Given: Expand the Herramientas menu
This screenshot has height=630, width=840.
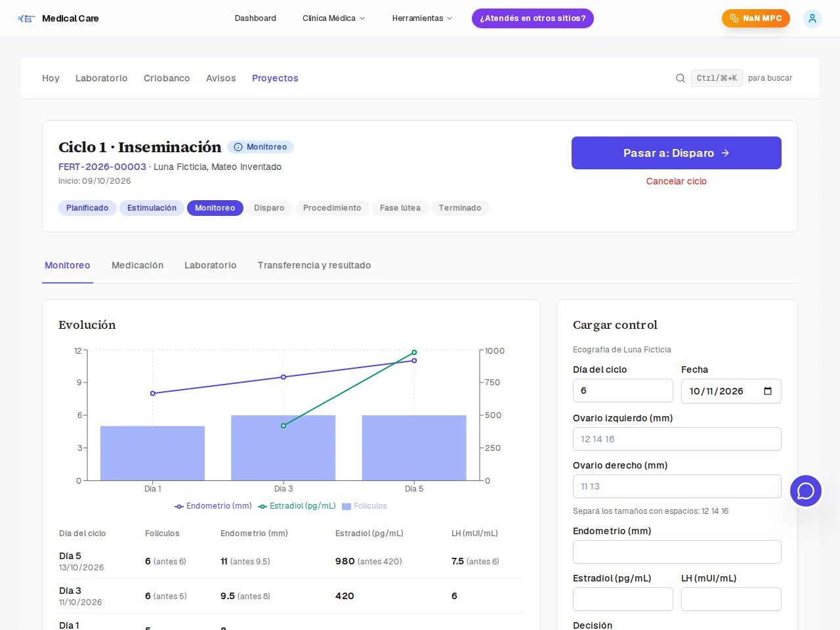Looking at the screenshot, I should (422, 18).
